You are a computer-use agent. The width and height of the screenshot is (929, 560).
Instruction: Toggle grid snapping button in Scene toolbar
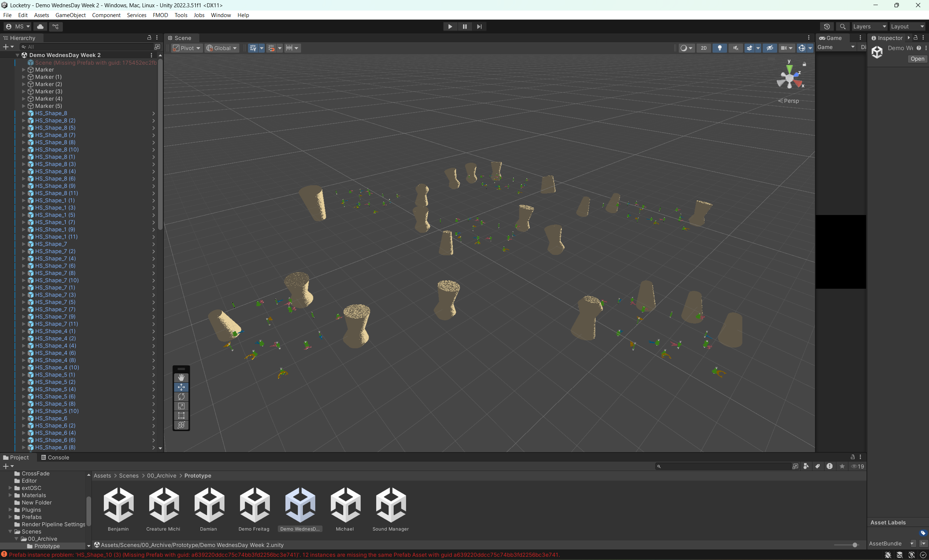coord(271,48)
